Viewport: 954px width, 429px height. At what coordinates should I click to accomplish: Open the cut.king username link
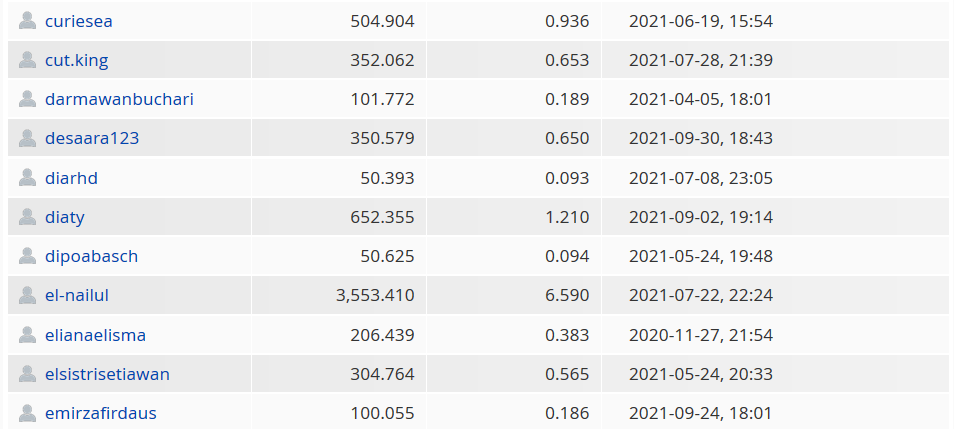pyautogui.click(x=77, y=60)
